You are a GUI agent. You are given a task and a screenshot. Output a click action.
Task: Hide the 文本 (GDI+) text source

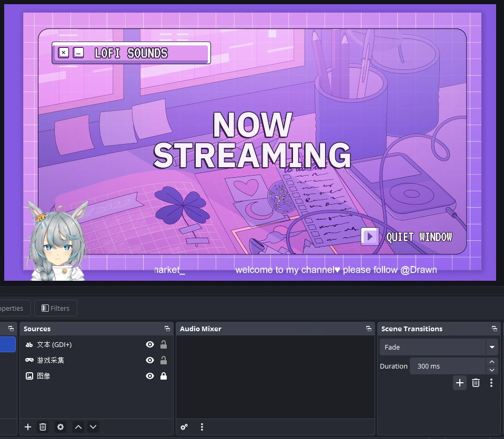(x=150, y=344)
